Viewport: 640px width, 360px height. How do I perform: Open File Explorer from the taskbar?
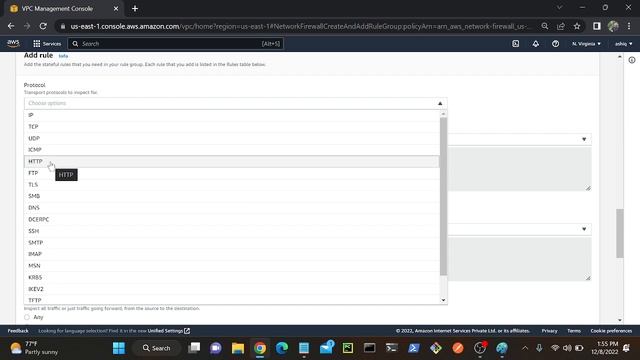238,348
